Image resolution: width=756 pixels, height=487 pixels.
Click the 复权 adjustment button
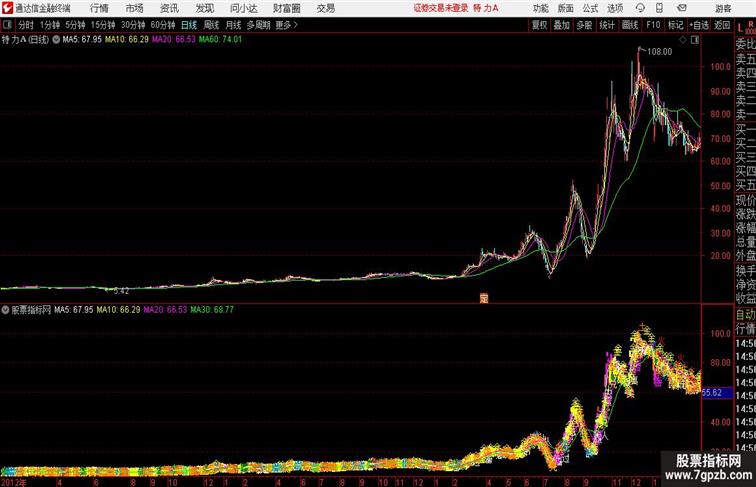pos(540,25)
